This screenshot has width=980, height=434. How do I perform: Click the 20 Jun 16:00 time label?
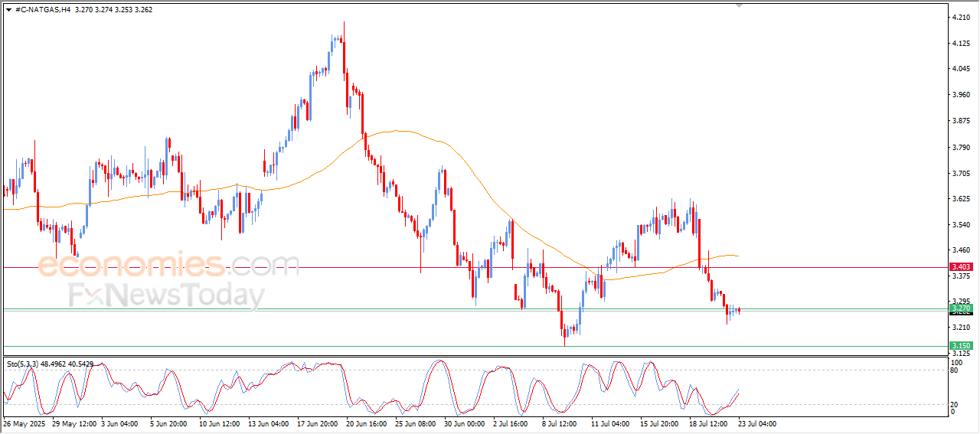coord(368,423)
